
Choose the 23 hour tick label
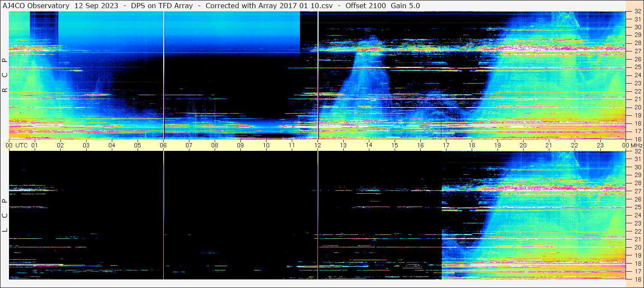coord(600,145)
